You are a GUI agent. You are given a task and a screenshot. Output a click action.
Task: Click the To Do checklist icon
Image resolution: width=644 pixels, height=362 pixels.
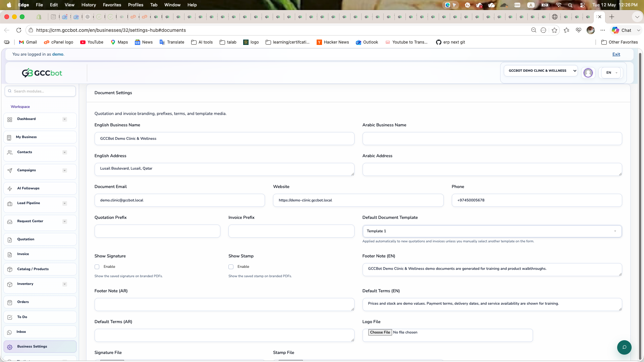point(10,317)
